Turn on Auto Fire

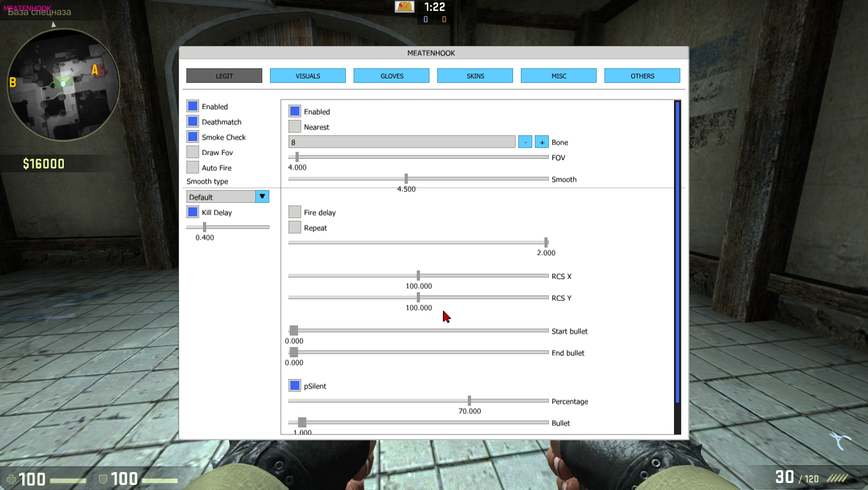click(x=193, y=167)
